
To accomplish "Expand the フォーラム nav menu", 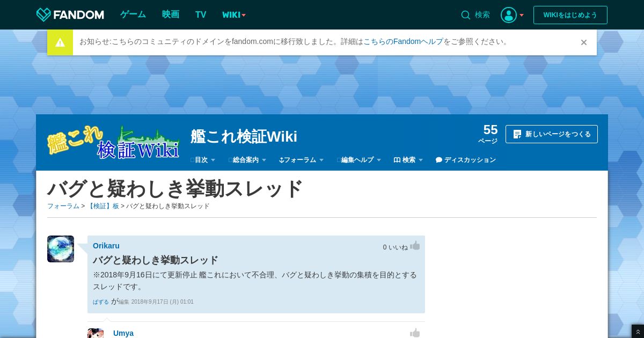I will coord(302,160).
